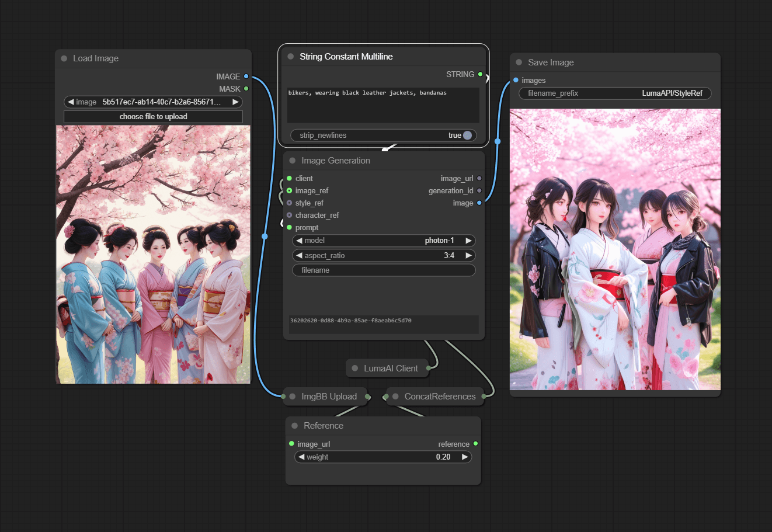Click the prompt text area with bikers text
This screenshot has height=532, width=772.
coord(383,105)
